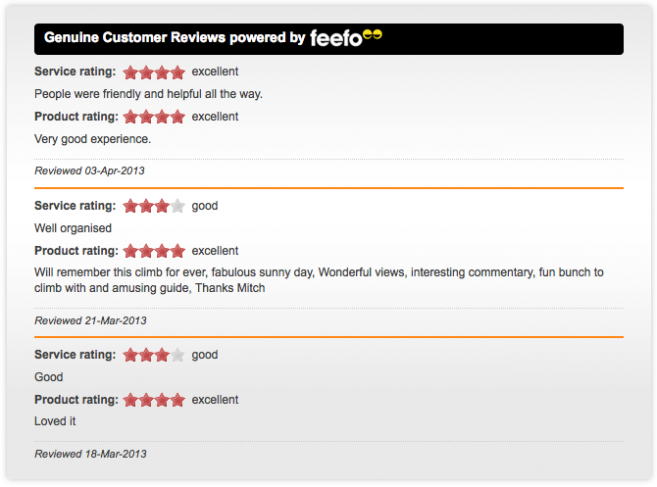
Task: Click 'People were friendly and helpful' comment
Action: click(148, 94)
